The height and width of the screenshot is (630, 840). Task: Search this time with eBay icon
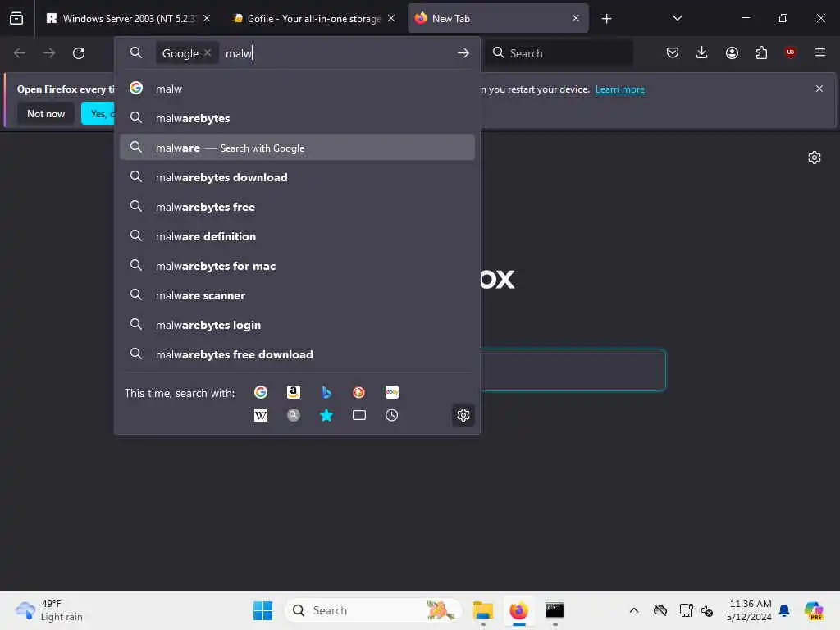[x=391, y=392]
